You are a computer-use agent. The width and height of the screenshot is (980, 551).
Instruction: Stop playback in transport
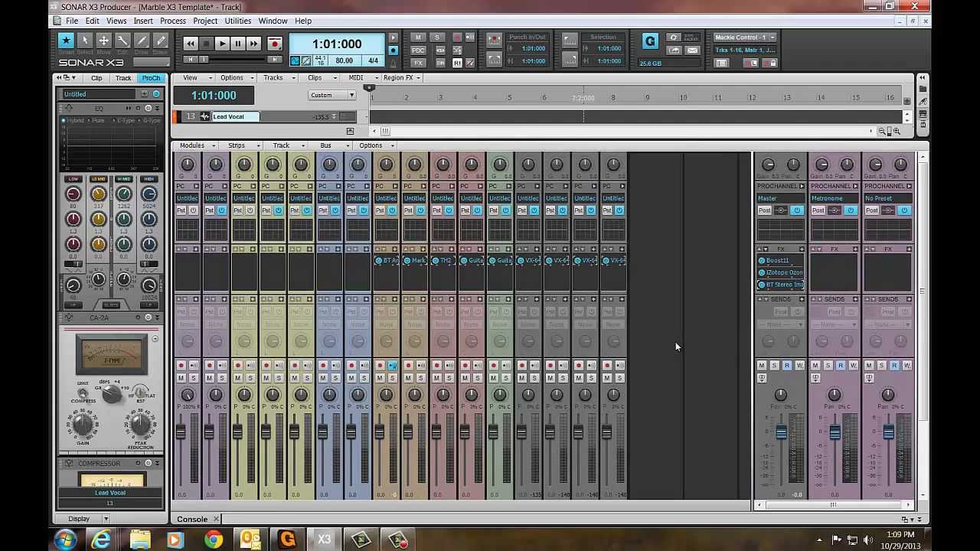(207, 44)
